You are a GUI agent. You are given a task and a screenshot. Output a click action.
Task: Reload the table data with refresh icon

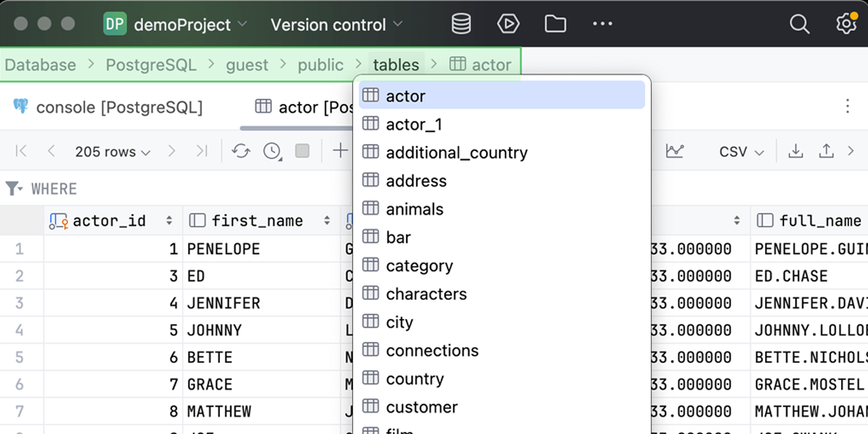click(241, 151)
